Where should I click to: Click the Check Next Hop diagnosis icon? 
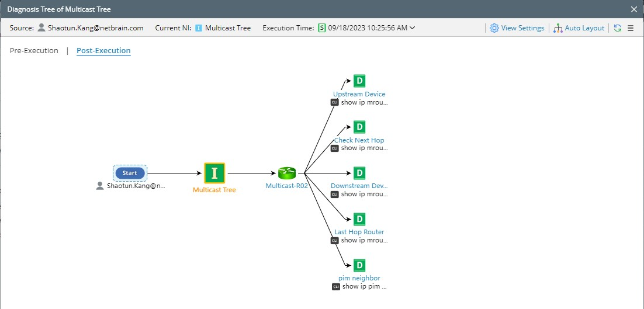tap(360, 127)
